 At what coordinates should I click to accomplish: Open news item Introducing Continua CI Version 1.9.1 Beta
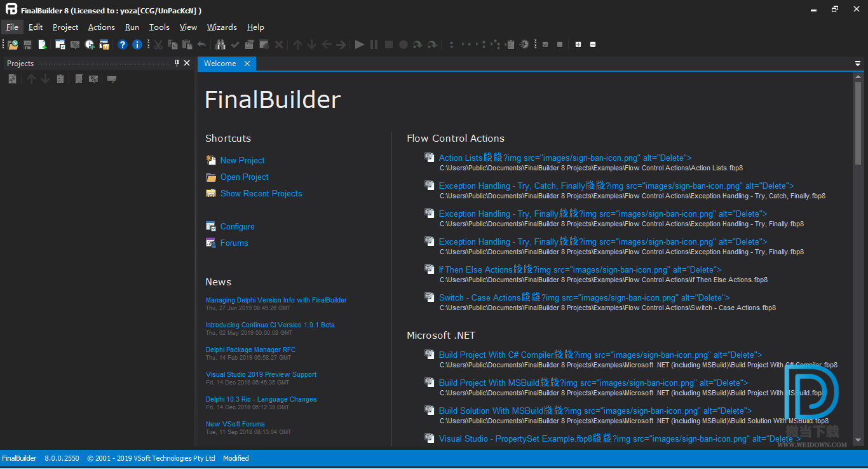click(270, 325)
